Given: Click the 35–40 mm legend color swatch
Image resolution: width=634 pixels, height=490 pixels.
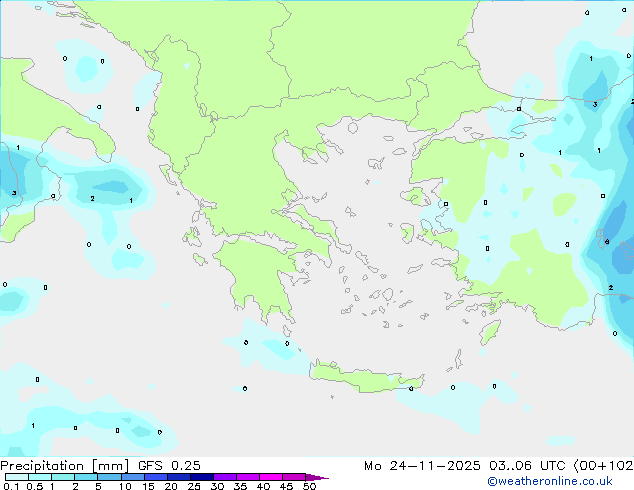Looking at the screenshot, I should coord(248,477).
